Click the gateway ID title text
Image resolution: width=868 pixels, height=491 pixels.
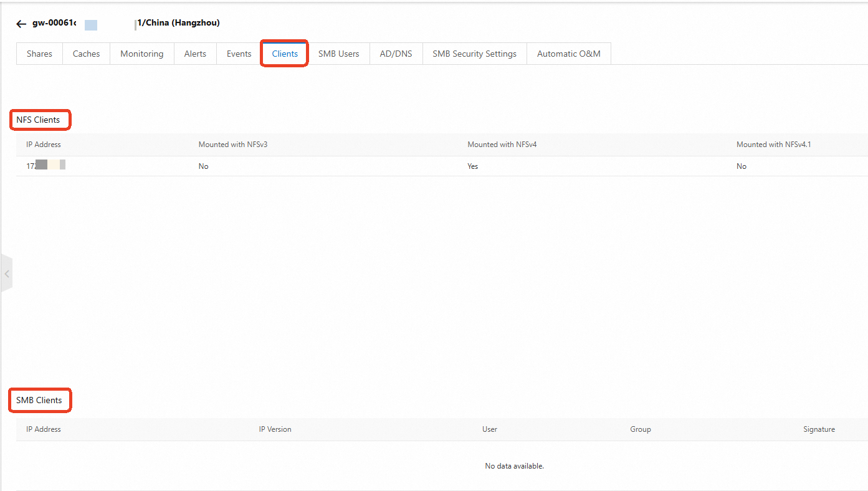(x=126, y=23)
